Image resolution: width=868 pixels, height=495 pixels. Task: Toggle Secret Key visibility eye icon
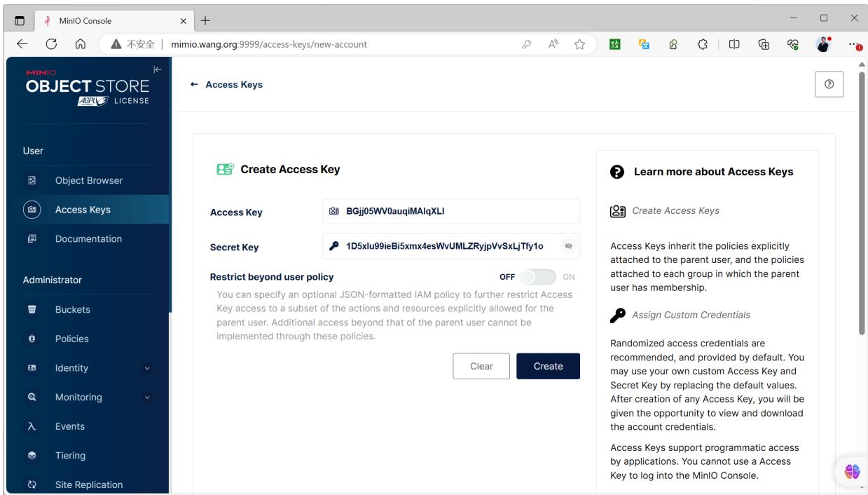[x=568, y=246]
